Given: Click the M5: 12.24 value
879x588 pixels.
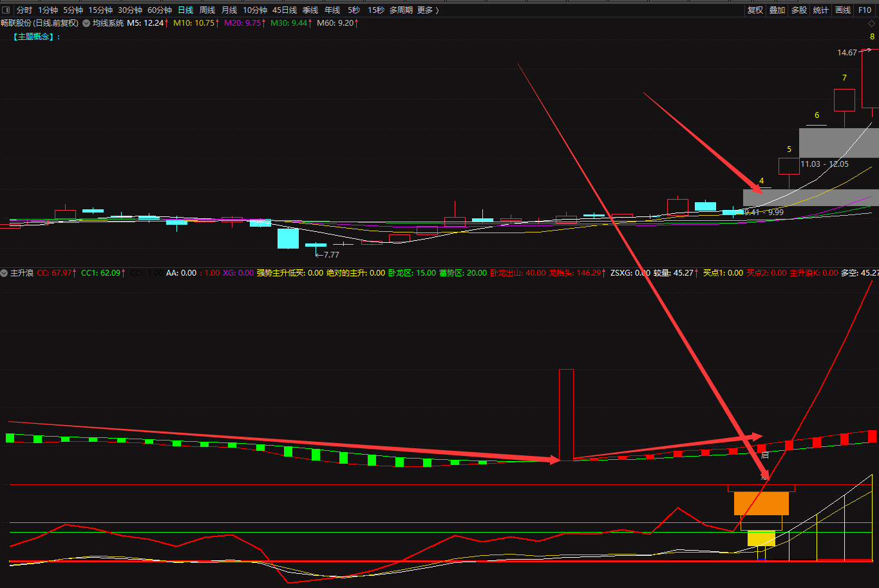Looking at the screenshot, I should pyautogui.click(x=147, y=23).
